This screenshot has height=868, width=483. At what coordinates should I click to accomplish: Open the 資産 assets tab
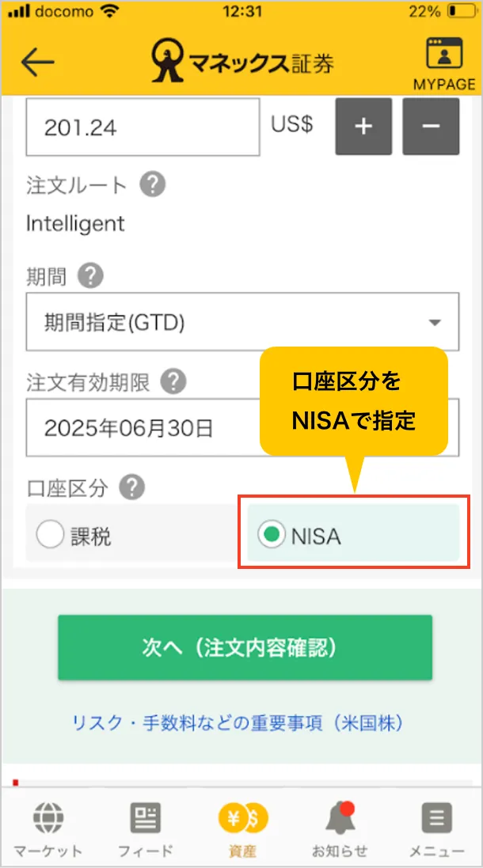tap(242, 828)
